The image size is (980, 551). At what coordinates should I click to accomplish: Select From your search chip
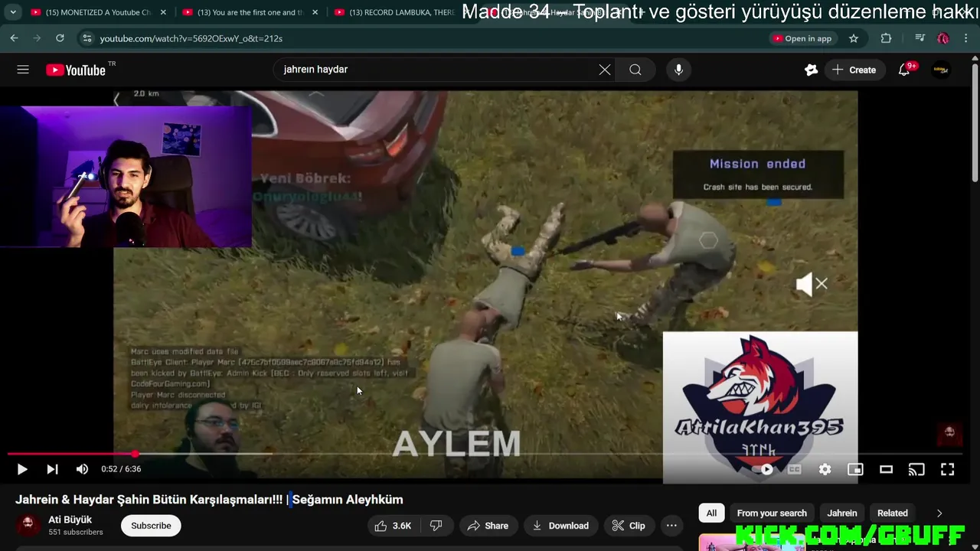click(772, 514)
